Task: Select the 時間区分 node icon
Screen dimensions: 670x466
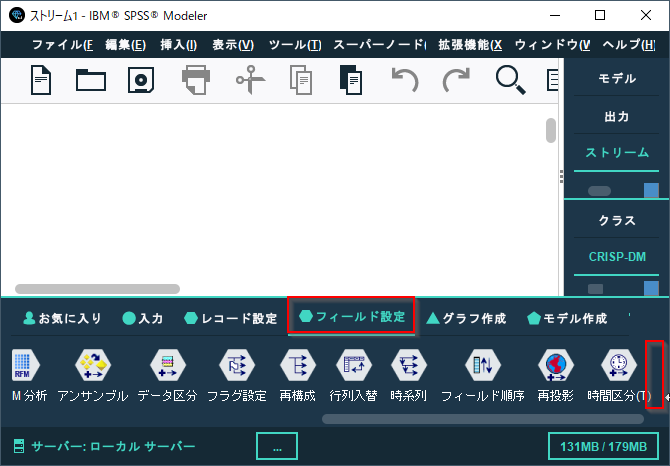Action: click(619, 365)
